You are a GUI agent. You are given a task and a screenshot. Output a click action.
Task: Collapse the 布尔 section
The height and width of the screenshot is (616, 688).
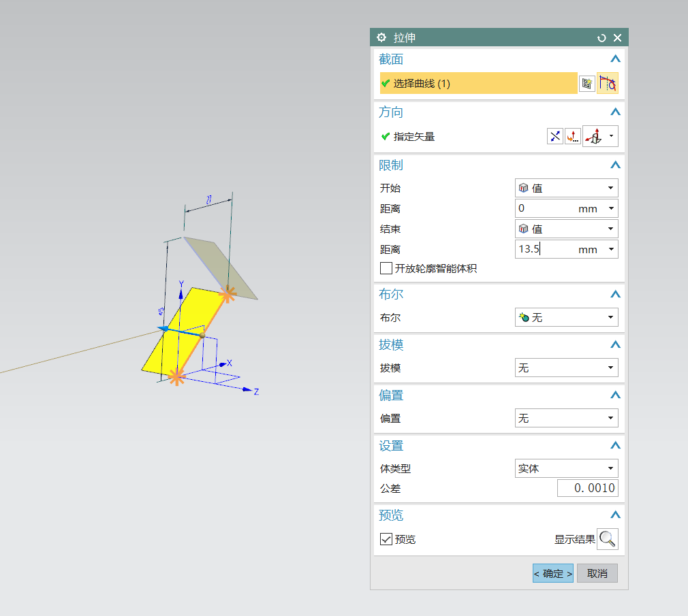click(x=615, y=294)
